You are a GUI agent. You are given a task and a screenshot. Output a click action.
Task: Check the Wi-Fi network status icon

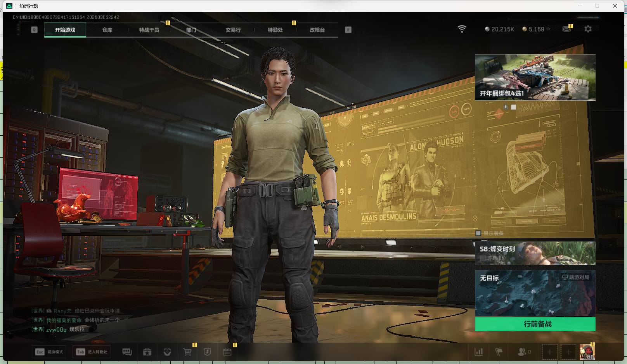pyautogui.click(x=462, y=29)
